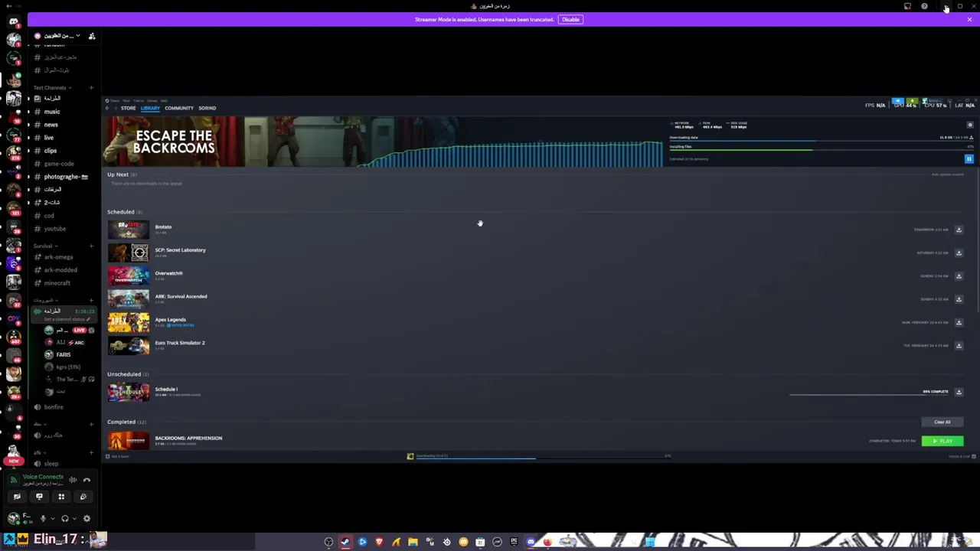Open Discord user settings gear

tap(87, 519)
